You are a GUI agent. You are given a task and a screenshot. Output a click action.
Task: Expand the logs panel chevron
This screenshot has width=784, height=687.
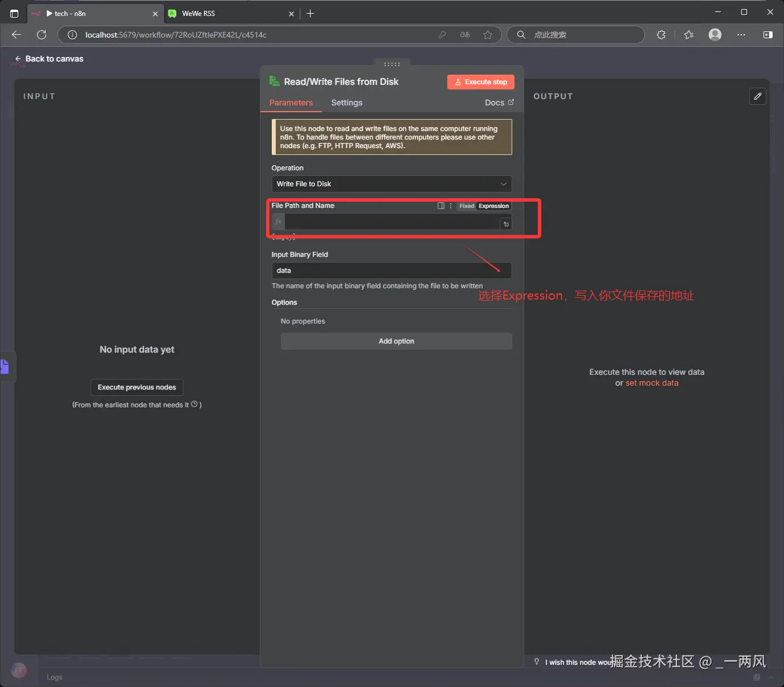point(771,677)
